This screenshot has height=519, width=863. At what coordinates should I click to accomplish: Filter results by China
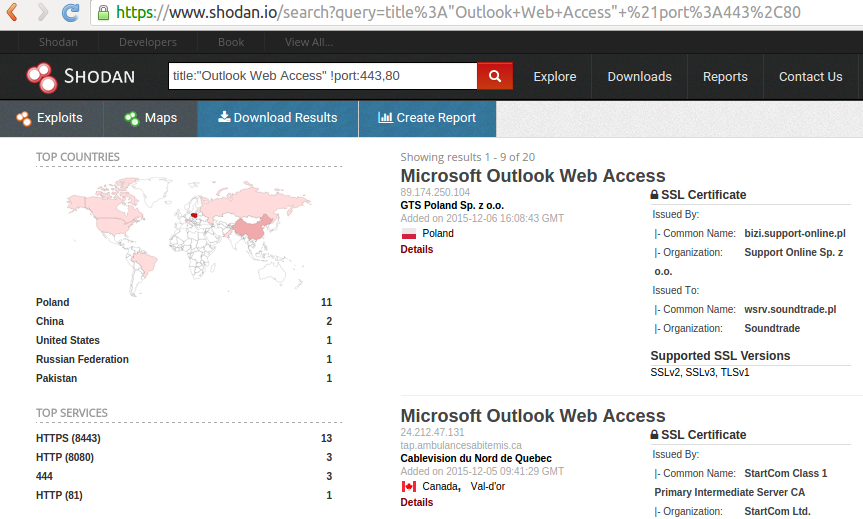coord(50,321)
